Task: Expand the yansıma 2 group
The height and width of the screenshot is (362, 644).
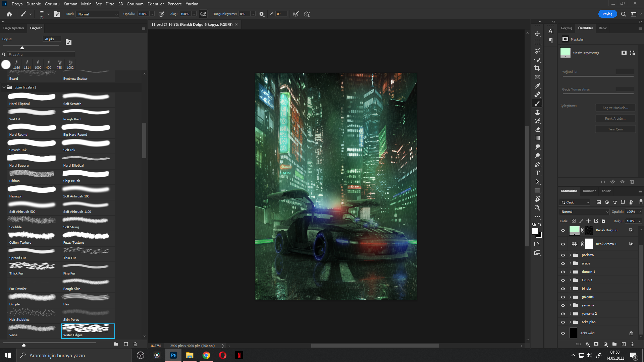Action: coord(570,314)
